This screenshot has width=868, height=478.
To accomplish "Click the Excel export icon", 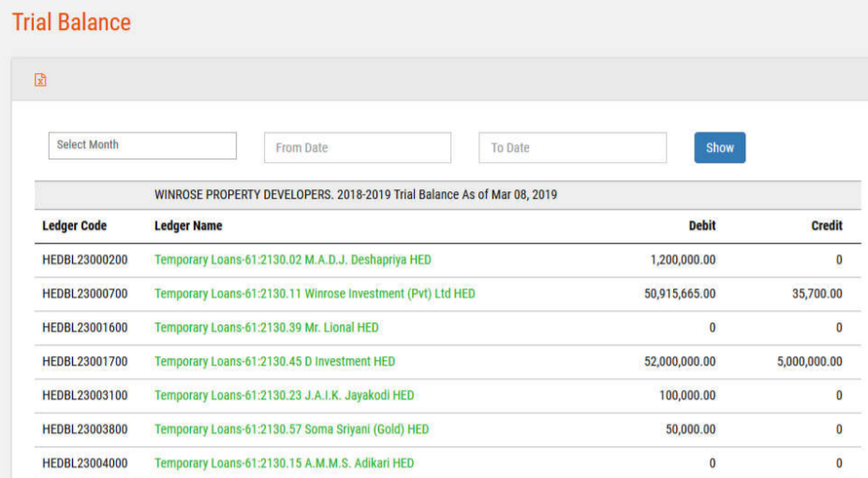I will 40,81.
